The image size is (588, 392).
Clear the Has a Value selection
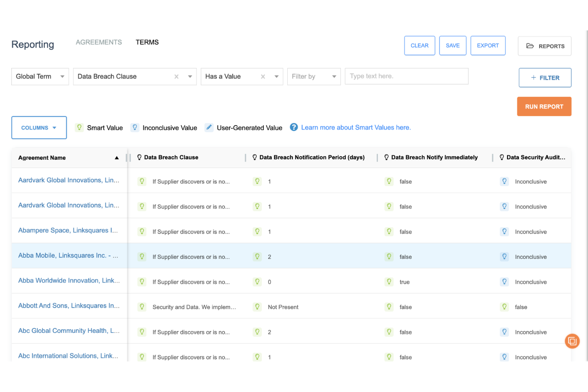[x=263, y=77]
